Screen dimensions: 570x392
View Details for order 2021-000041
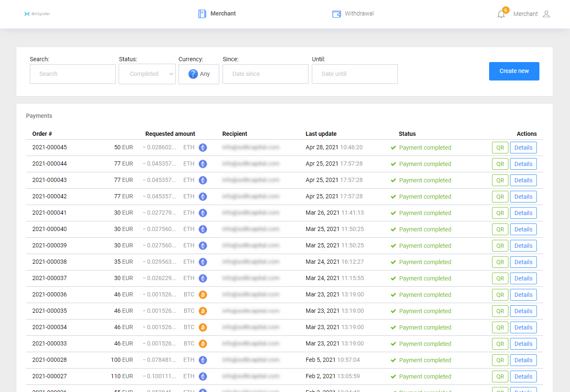(523, 213)
